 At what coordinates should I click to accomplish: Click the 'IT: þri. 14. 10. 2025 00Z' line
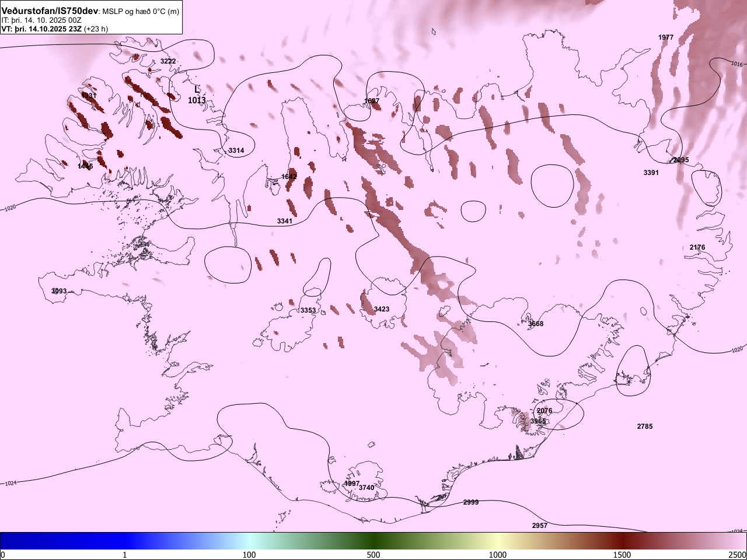tap(41, 20)
